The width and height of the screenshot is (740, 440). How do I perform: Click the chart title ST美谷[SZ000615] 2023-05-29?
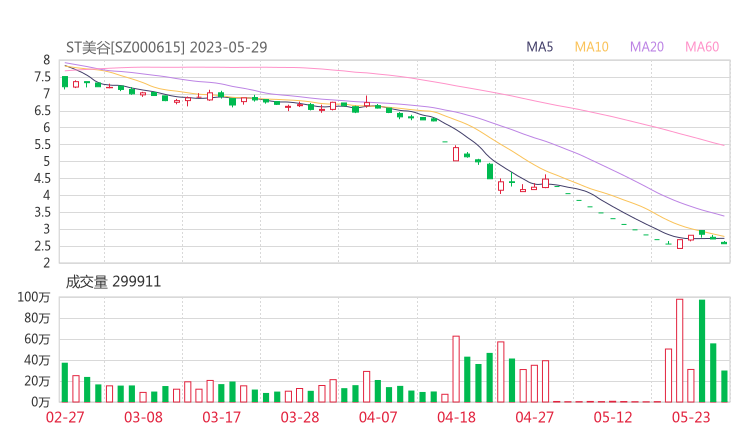point(167,47)
